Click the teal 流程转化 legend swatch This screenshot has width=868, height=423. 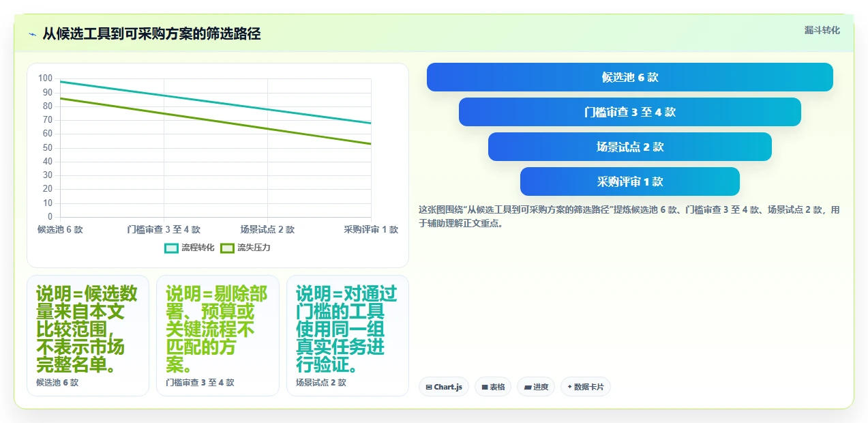[x=172, y=248]
